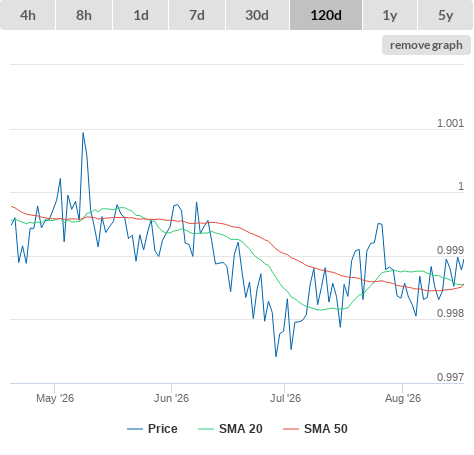Switch to the 8h time range

[x=84, y=15]
